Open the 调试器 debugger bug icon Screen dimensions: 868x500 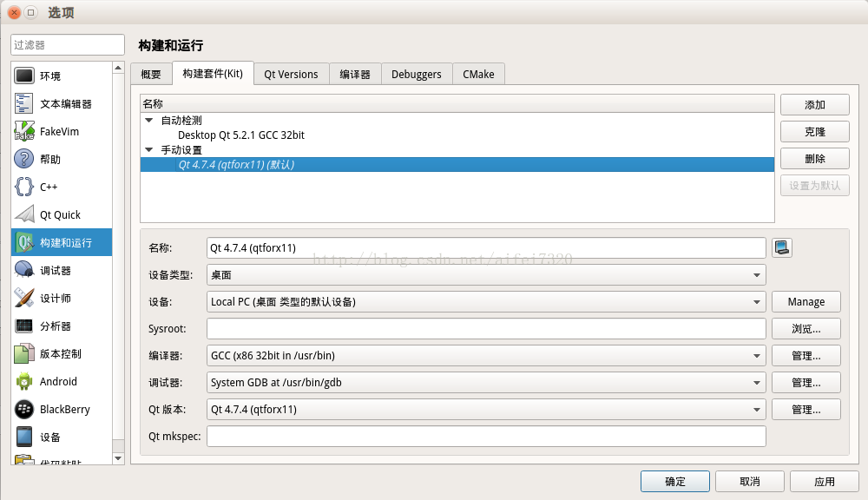[x=24, y=270]
